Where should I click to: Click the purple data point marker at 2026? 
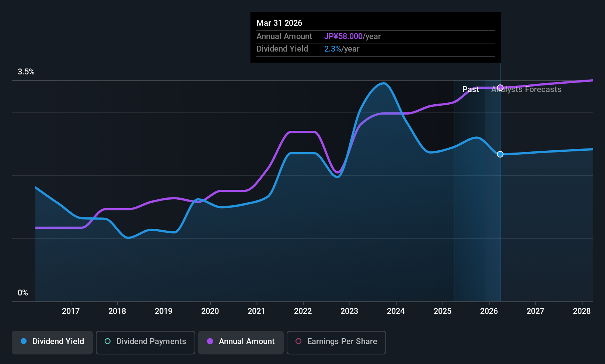[x=500, y=88]
